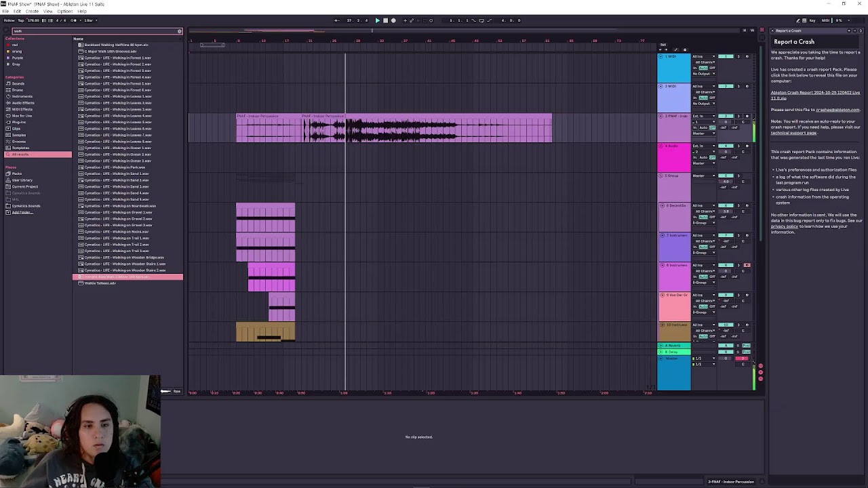
Task: Click the Tap tempo button
Action: coord(21,20)
